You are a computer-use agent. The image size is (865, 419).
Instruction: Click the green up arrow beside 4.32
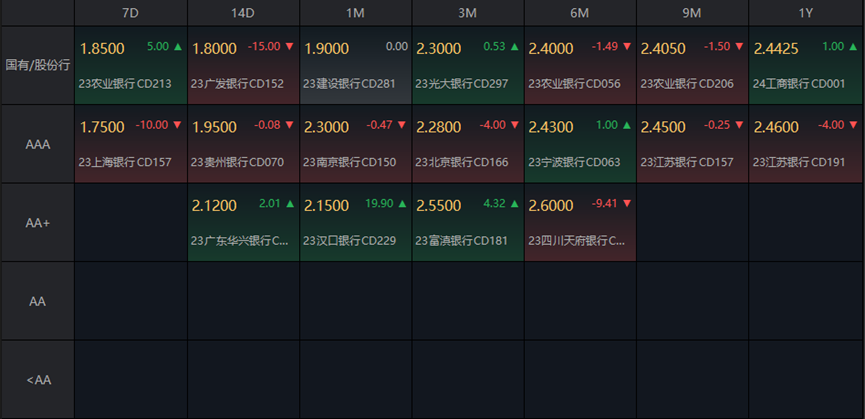pos(515,204)
